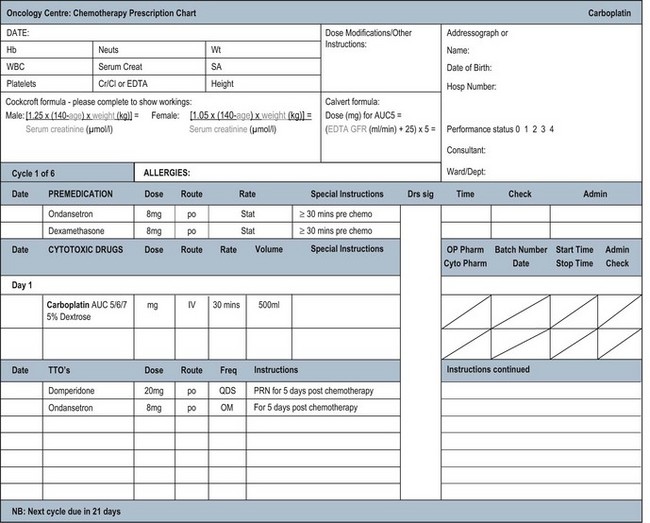Select the Platelets field
Viewport: 650px width, 523px height.
click(46, 84)
